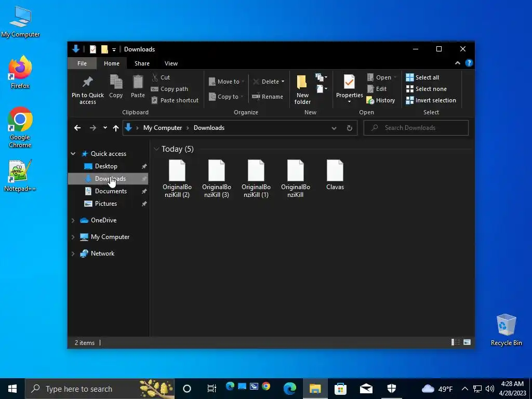
Task: Click the History ribbon item
Action: (x=381, y=100)
